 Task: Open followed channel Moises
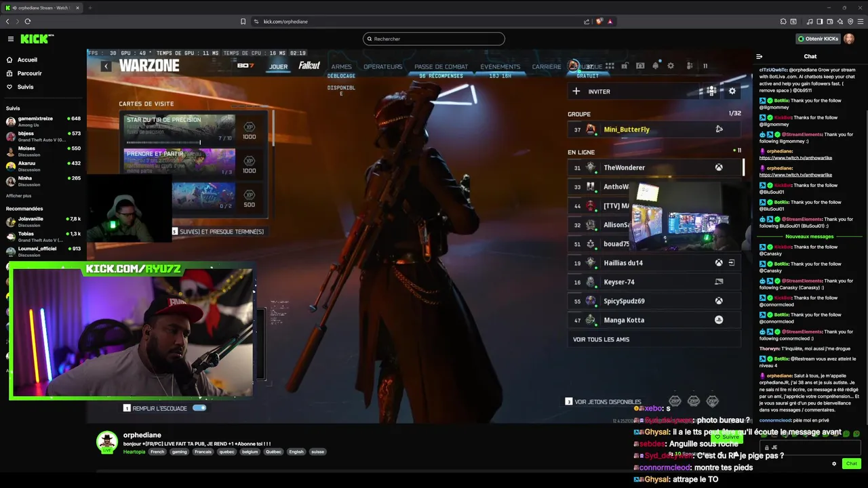click(x=43, y=151)
